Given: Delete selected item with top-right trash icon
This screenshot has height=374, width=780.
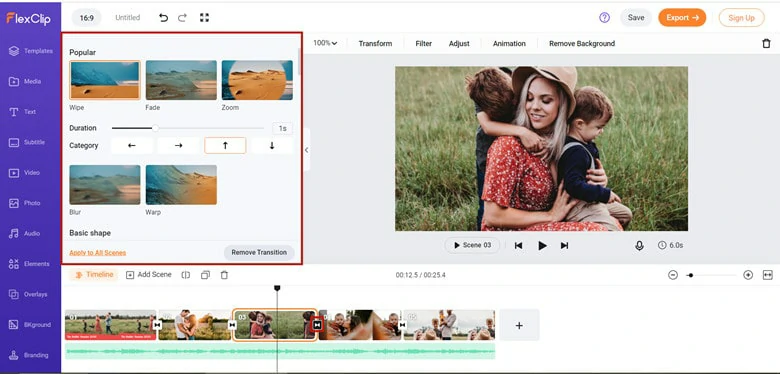Looking at the screenshot, I should pos(766,43).
